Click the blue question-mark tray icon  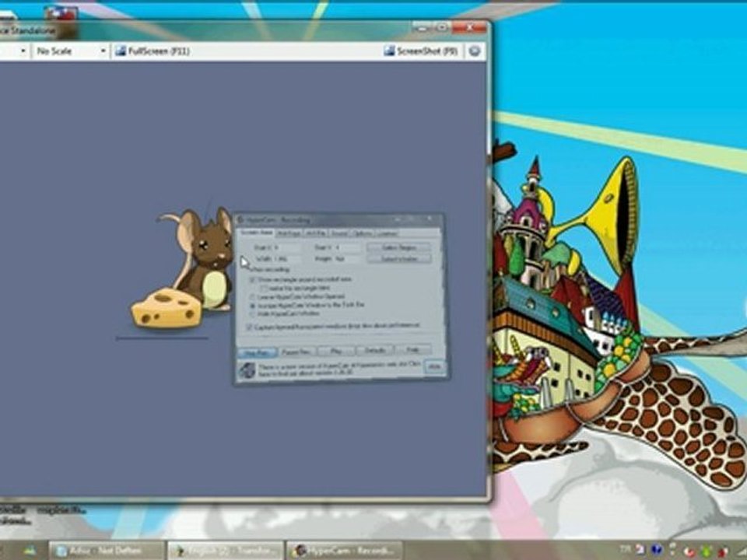pyautogui.click(x=657, y=551)
